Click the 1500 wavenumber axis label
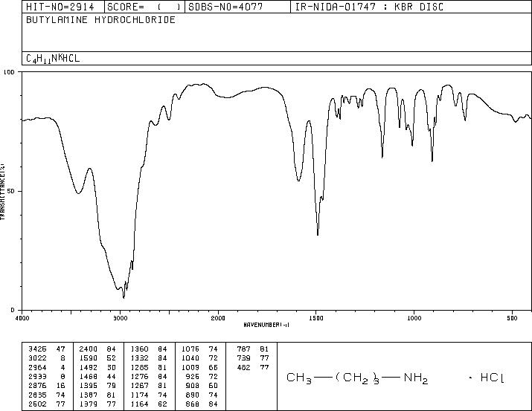Viewport: 532px width, 411px height. (316, 318)
